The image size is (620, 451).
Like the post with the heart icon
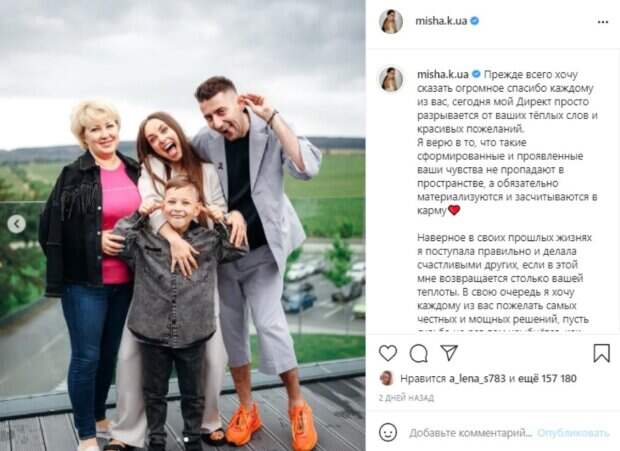388,353
